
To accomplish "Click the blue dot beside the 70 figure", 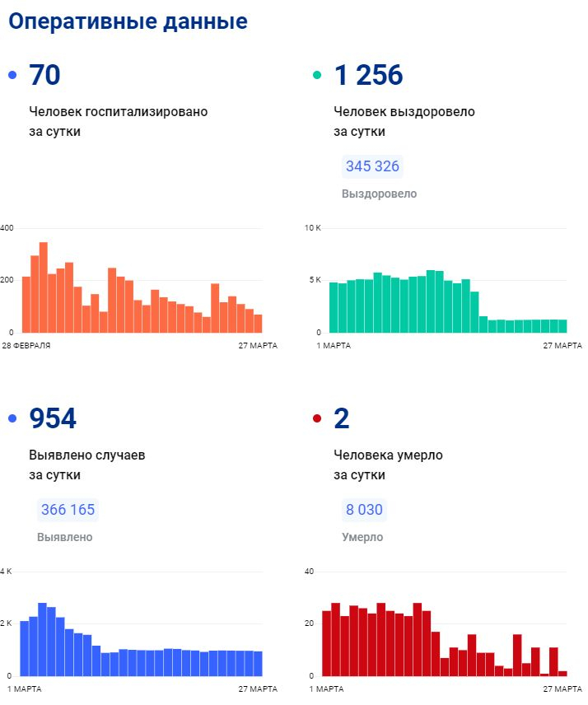I will coord(12,76).
